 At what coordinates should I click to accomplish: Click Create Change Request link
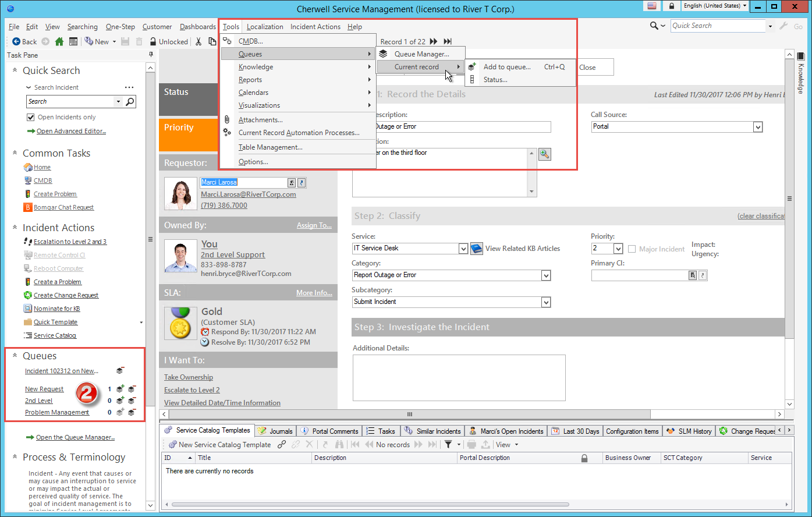(66, 295)
